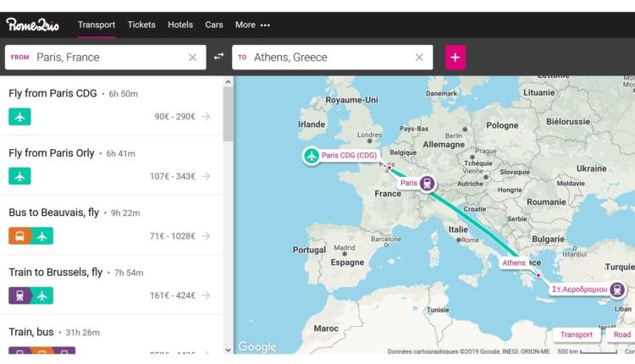Screen dimensions: 635x364
Task: Click scrollbar up arrow in route list
Action: pyautogui.click(x=228, y=82)
